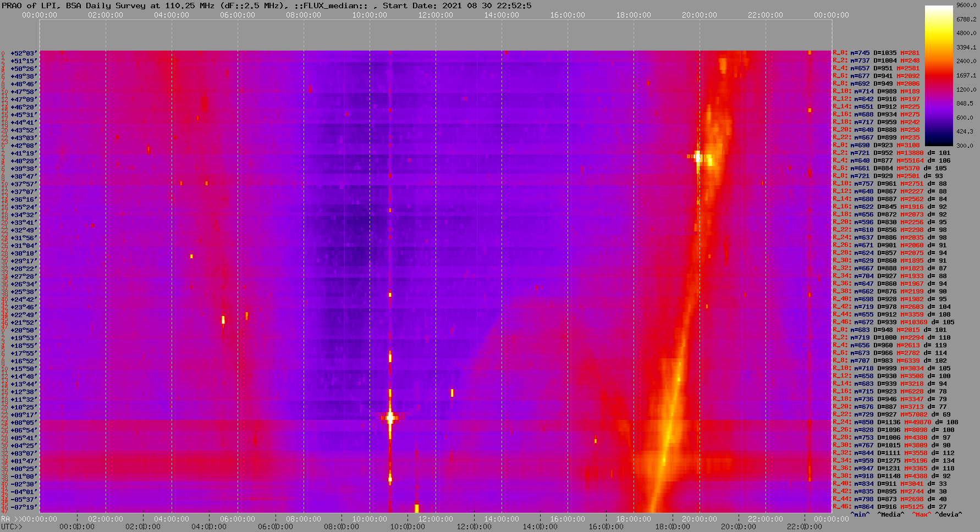980x532 pixels.
Task: Click 14:00:00 on the RA axis row
Action: pyautogui.click(x=502, y=519)
